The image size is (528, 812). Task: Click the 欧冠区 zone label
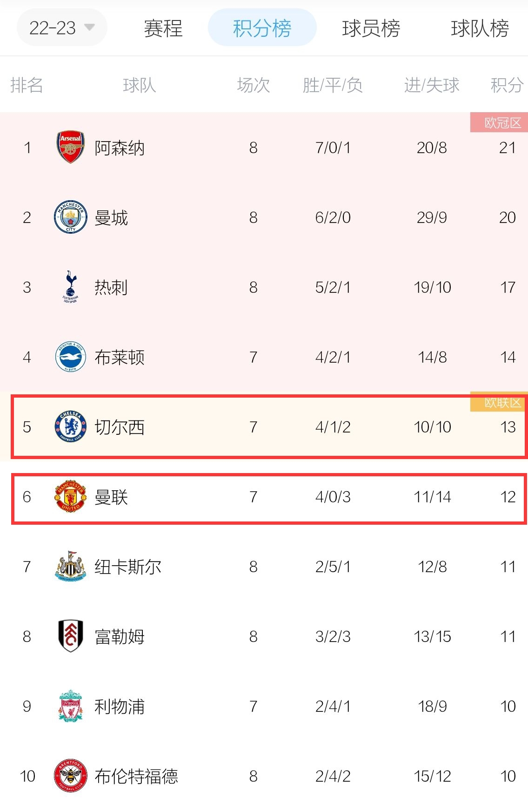499,122
